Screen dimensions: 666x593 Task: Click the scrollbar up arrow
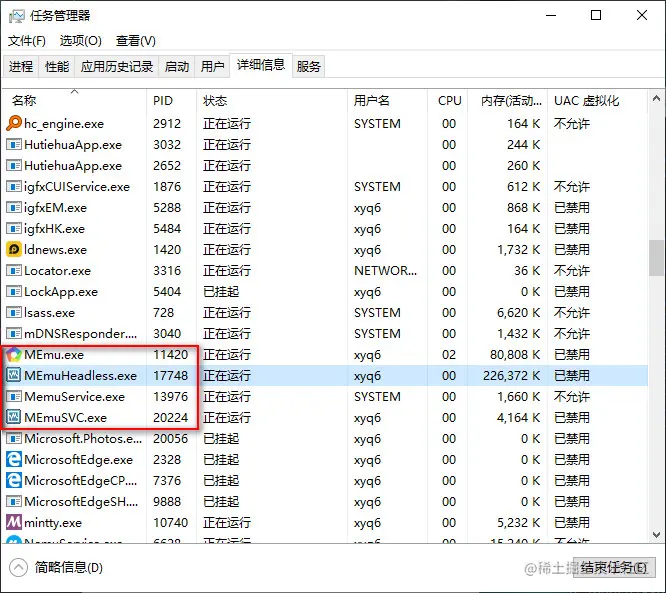tap(656, 99)
